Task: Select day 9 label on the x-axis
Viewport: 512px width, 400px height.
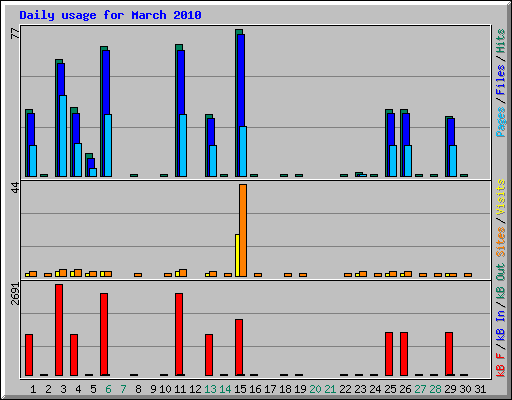Action: pyautogui.click(x=153, y=389)
